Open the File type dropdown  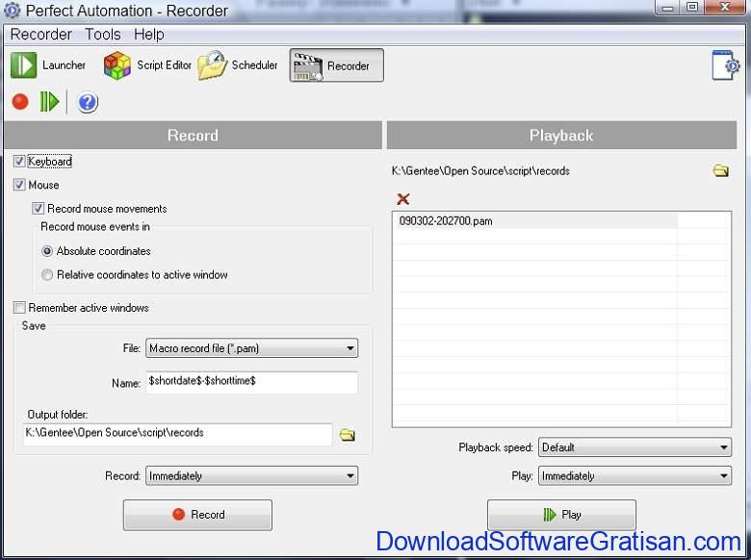click(251, 348)
